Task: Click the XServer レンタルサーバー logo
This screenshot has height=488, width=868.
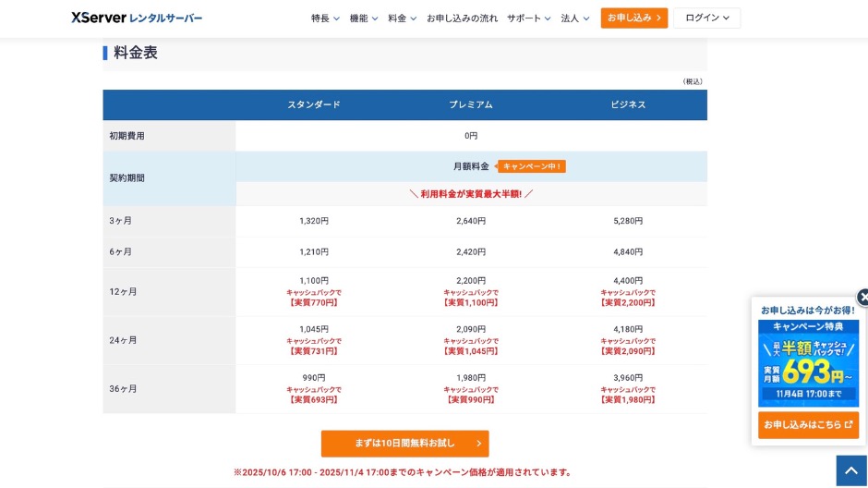Action: coord(137,18)
